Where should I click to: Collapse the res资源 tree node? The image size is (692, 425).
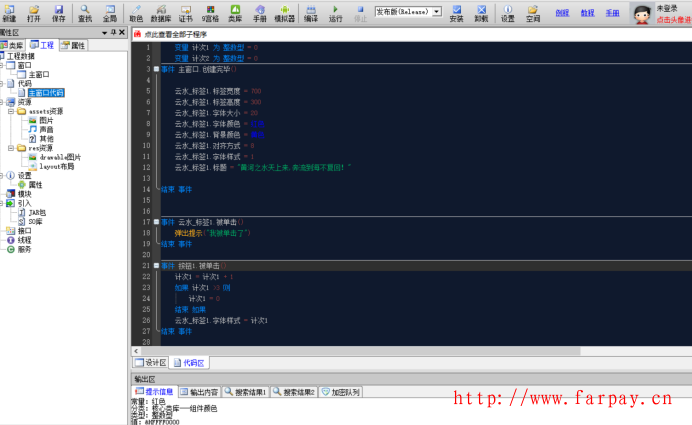[x=11, y=148]
